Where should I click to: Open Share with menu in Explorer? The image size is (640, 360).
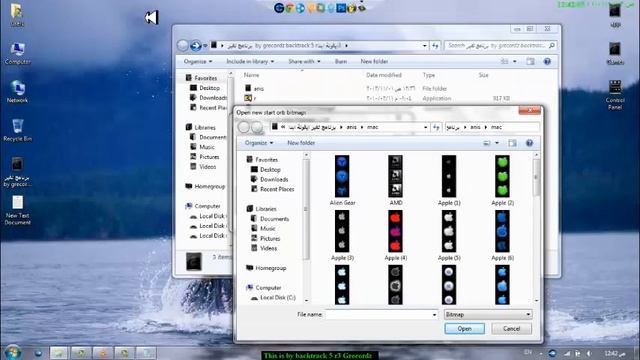coord(304,62)
